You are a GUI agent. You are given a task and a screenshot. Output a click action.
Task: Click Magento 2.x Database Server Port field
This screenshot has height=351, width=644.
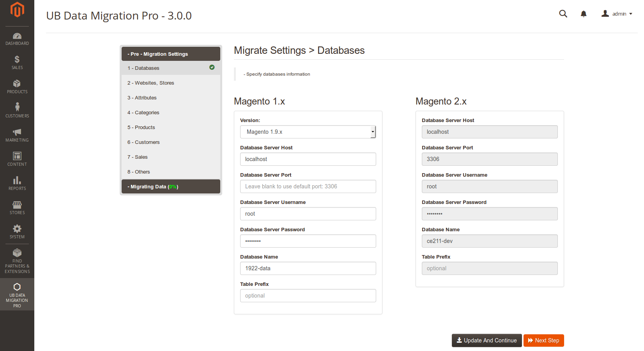(490, 159)
